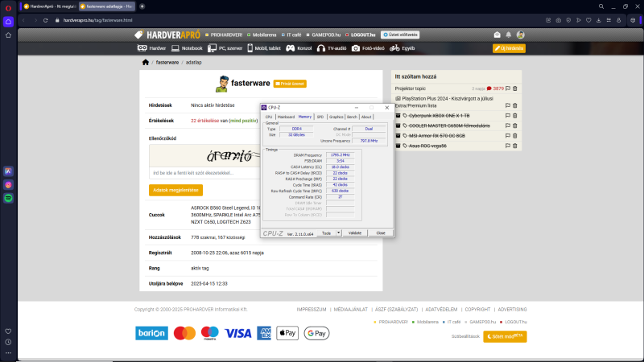Open Spotify in the Opera sidebar
The width and height of the screenshot is (644, 362).
8,198
